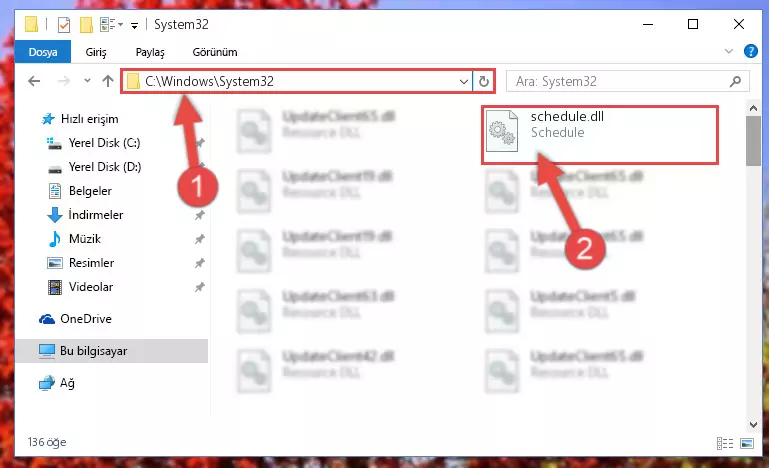Open the Help question mark icon
769x468 pixels.
750,51
